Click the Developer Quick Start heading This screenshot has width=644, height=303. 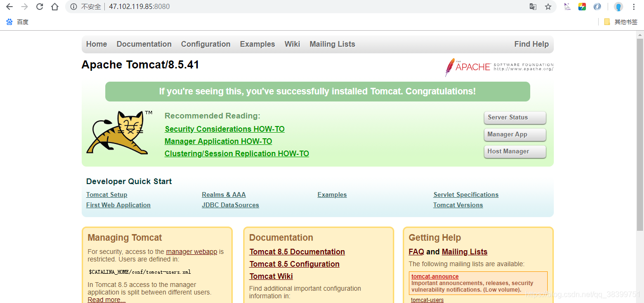[x=129, y=181]
